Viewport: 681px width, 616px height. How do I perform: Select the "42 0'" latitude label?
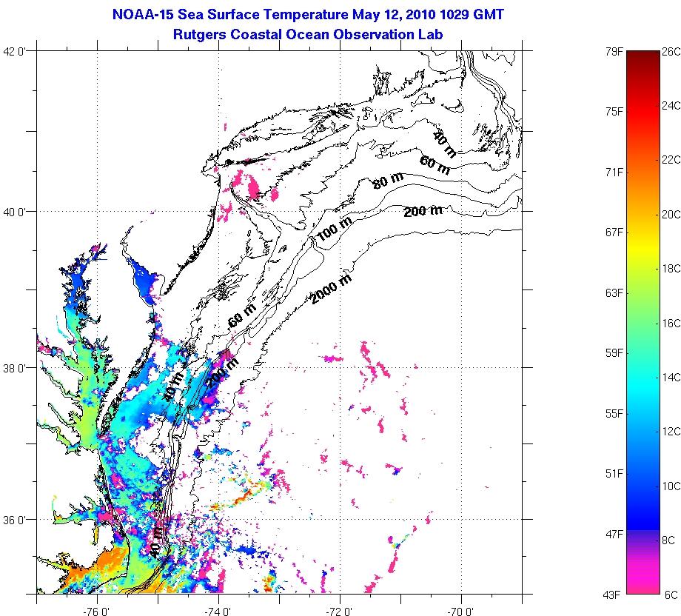[x=15, y=52]
